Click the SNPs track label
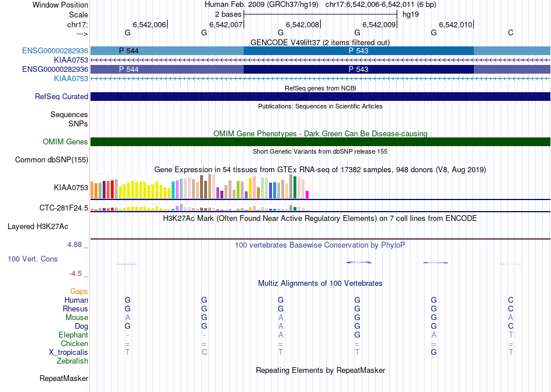 78,124
